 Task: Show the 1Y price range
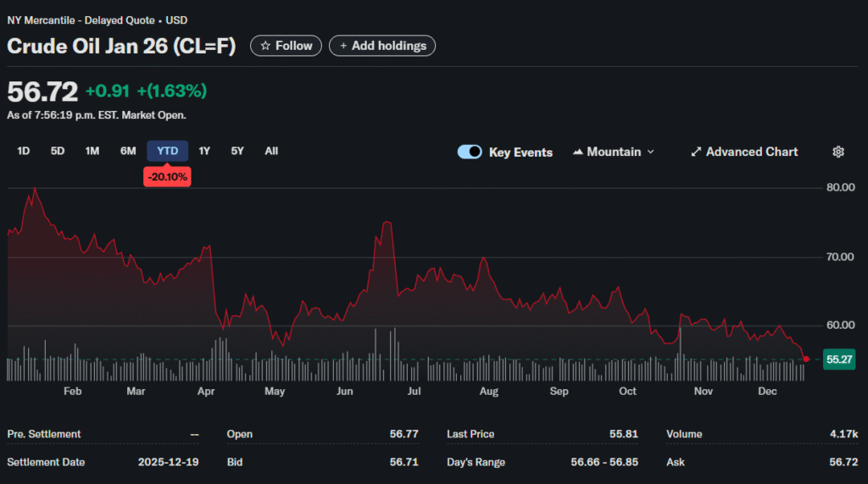[x=204, y=151]
